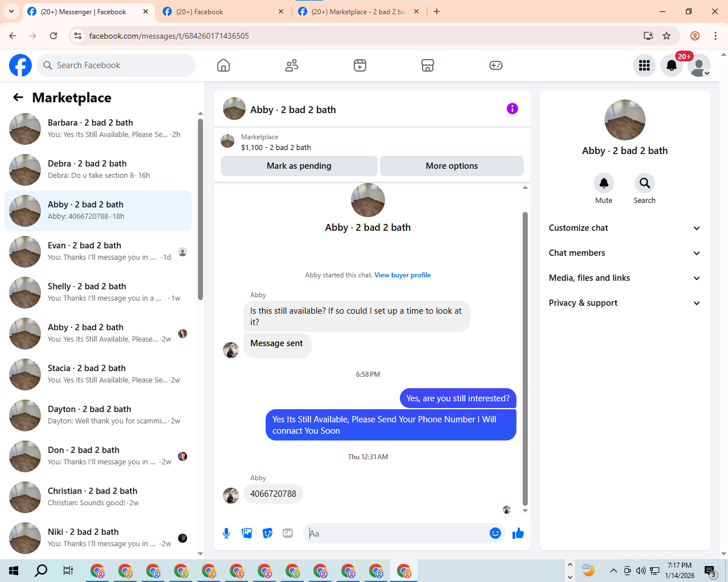This screenshot has width=728, height=582.
Task: Open tab search dropdown in Chrome
Action: coord(11,11)
